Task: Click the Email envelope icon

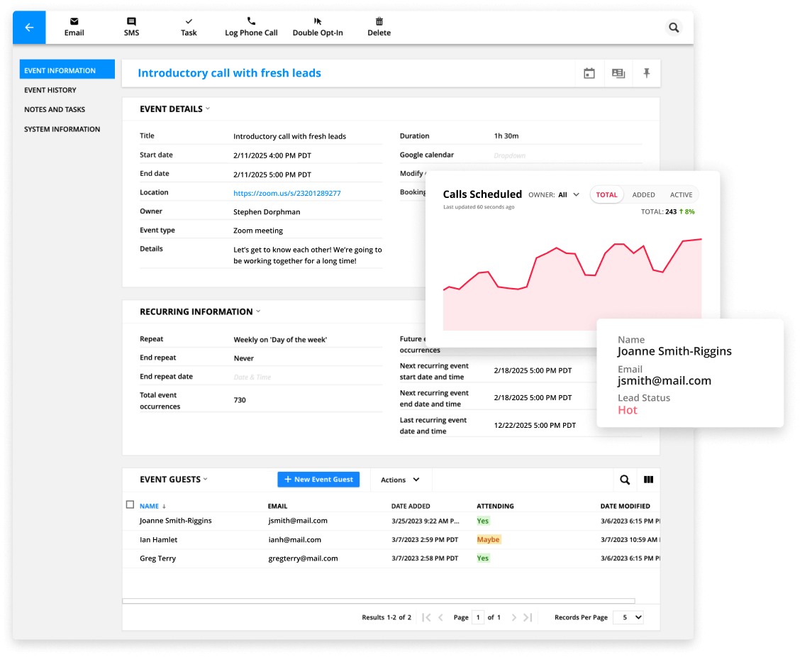Action: [x=74, y=22]
